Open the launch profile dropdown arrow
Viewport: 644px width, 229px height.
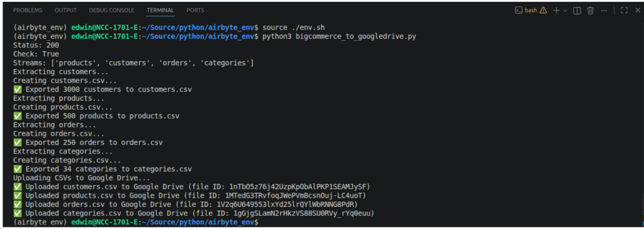pyautogui.click(x=565, y=11)
